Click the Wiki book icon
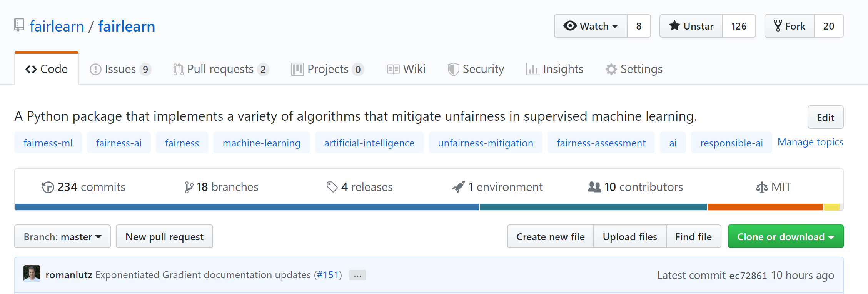868x294 pixels. point(393,69)
